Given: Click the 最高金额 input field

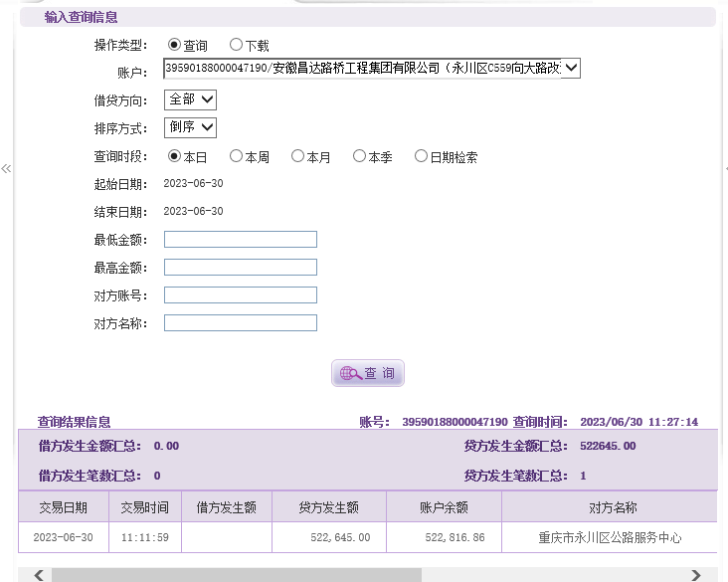Looking at the screenshot, I should (241, 267).
